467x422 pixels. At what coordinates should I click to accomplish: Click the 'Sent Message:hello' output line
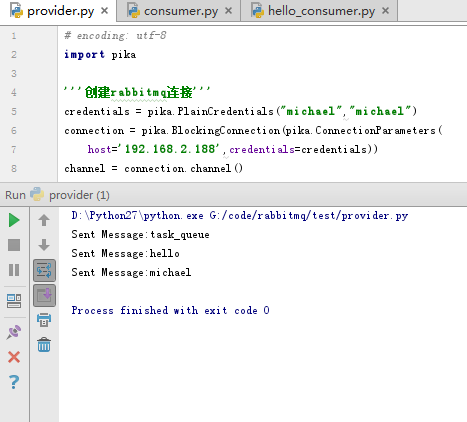(125, 254)
